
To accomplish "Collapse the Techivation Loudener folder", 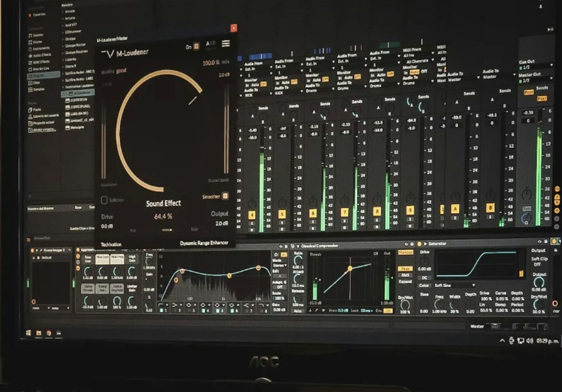I will (x=63, y=86).
